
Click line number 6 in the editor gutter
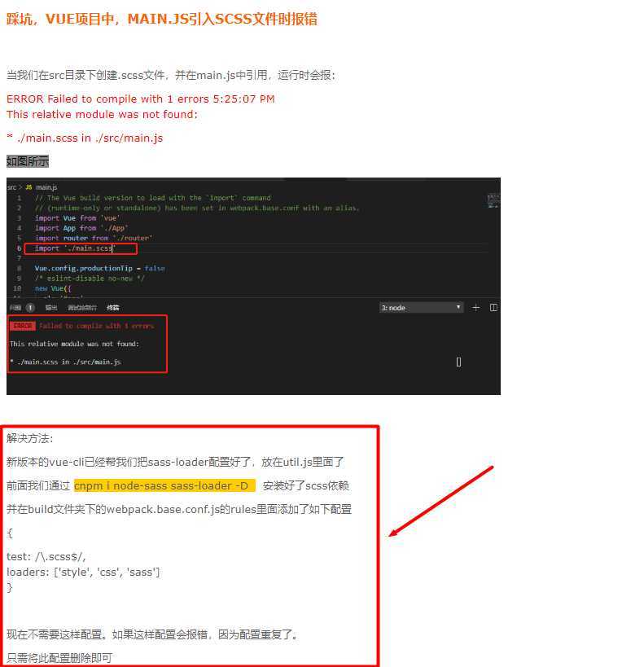[20, 248]
